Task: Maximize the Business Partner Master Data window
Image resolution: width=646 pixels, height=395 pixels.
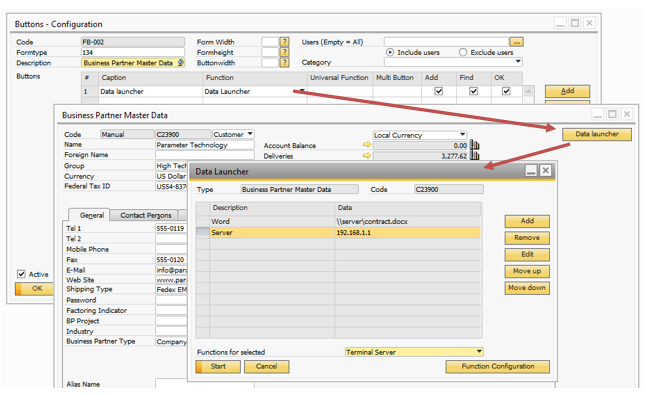Action: tap(612, 114)
